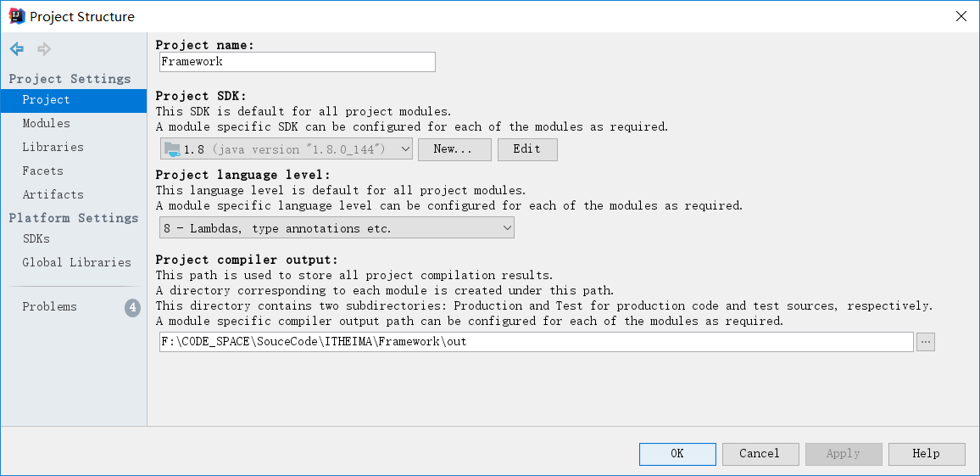This screenshot has width=980, height=476.
Task: Open the Project SDK dropdown
Action: tap(287, 149)
